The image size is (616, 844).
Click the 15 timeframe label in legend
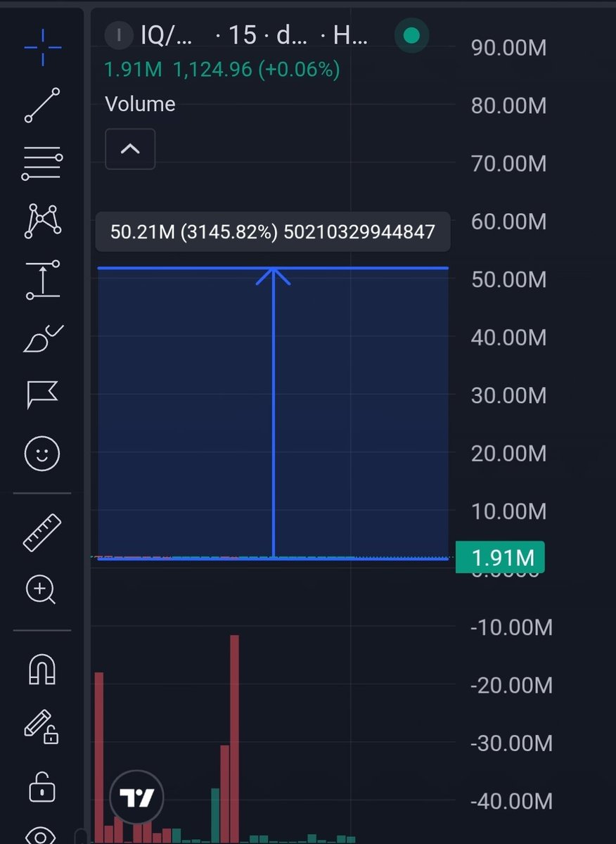pos(242,35)
